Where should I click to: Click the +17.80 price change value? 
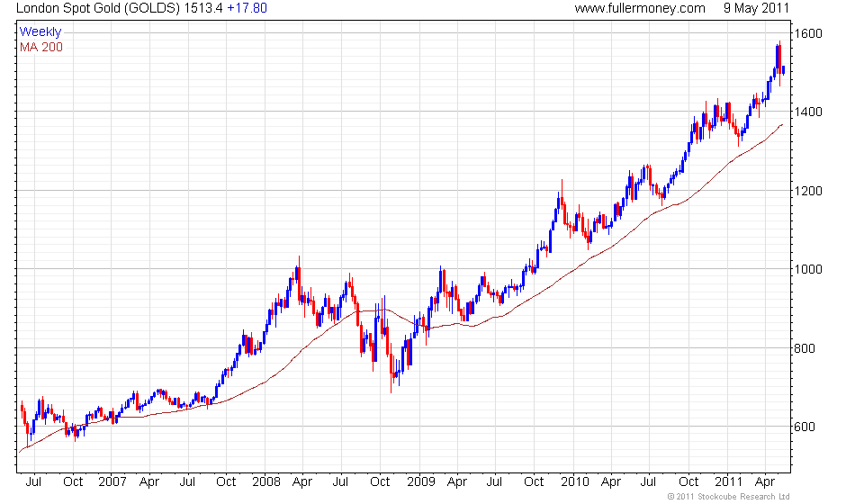tap(247, 8)
